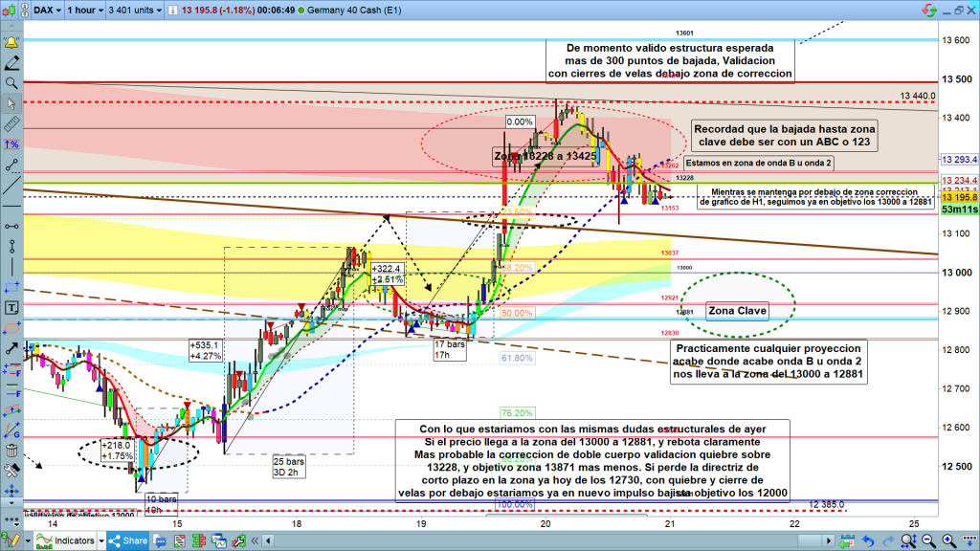This screenshot has width=980, height=551.
Task: Select the ruler measurement tool
Action: coord(11,123)
